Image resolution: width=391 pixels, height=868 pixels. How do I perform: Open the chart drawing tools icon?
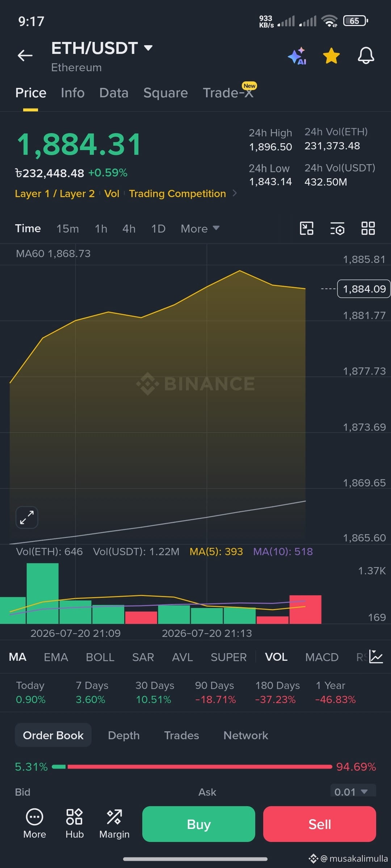pyautogui.click(x=307, y=228)
